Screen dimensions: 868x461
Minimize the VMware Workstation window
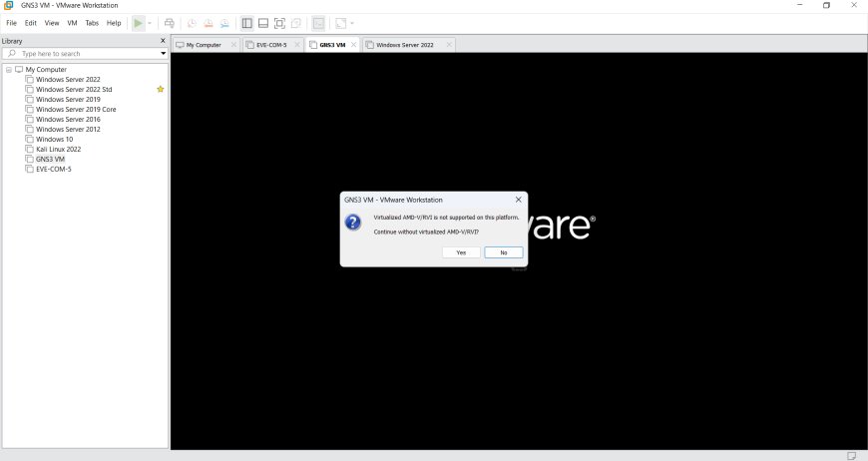tap(800, 5)
